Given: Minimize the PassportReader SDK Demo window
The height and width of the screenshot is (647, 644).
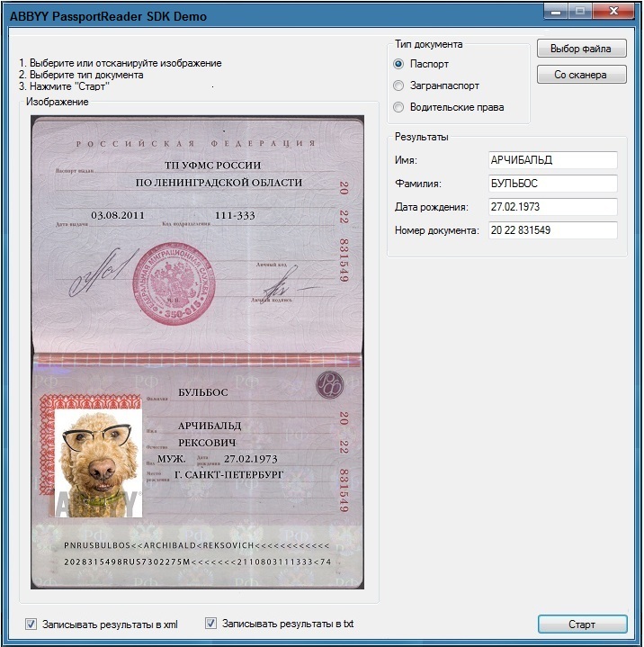Looking at the screenshot, I should (556, 11).
